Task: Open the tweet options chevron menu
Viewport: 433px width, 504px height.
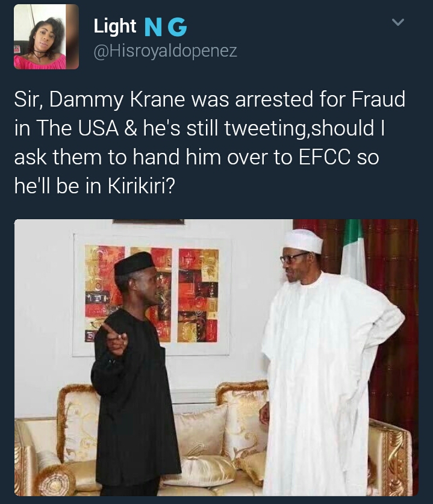Action: [x=397, y=22]
